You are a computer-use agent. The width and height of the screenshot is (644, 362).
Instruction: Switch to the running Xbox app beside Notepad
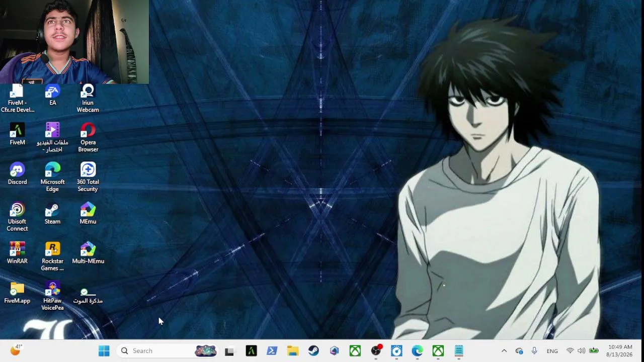click(438, 351)
